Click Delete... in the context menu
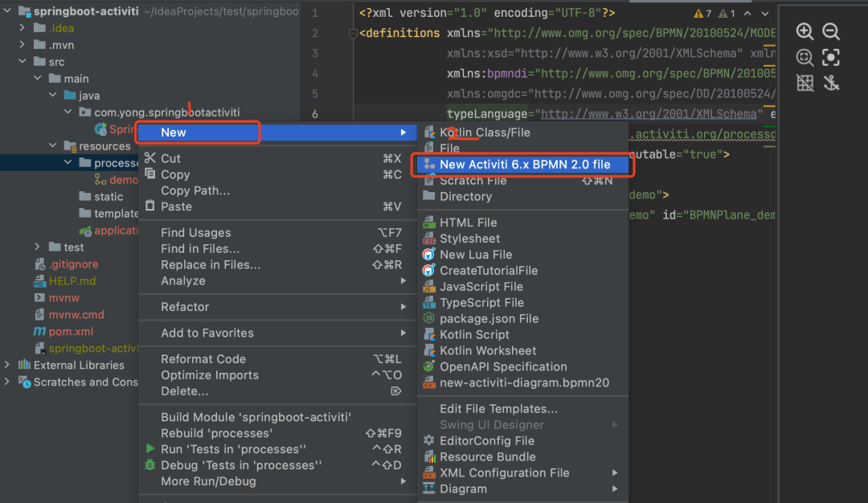868x503 pixels. pos(276,391)
